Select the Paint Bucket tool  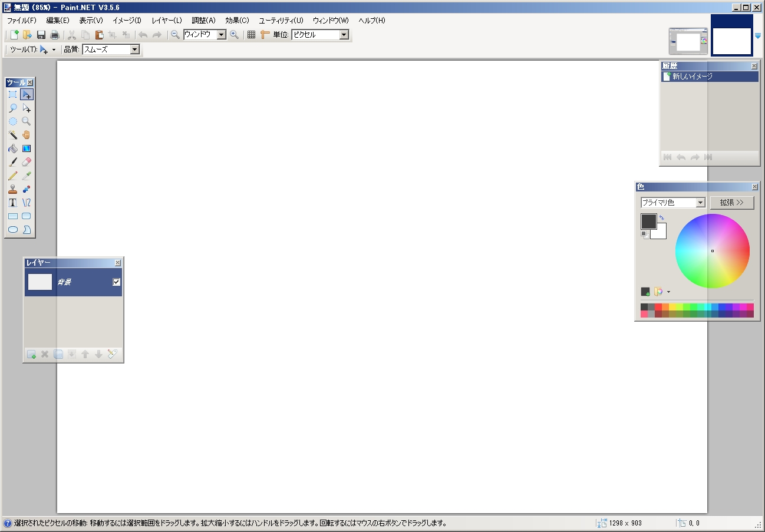click(12, 148)
